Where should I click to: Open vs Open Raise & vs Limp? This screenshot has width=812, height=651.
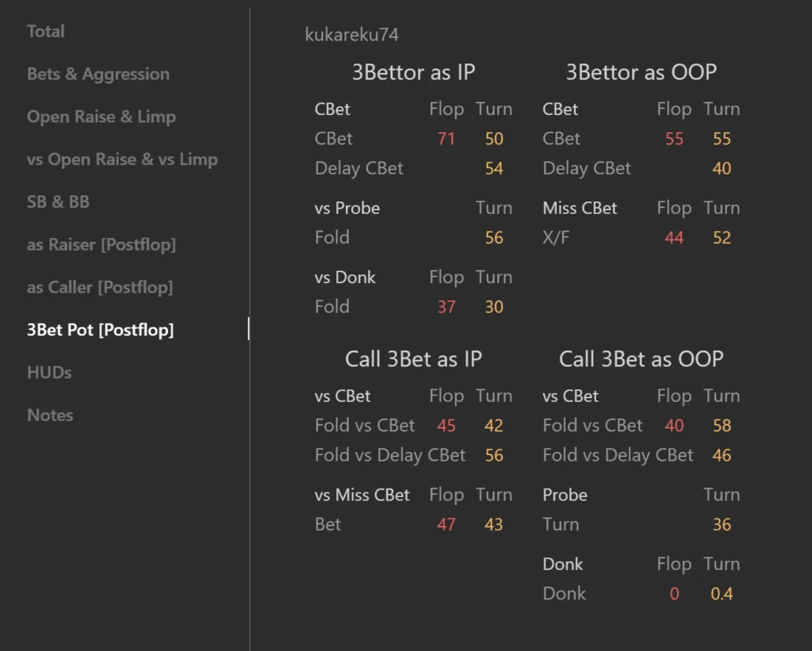click(x=122, y=159)
